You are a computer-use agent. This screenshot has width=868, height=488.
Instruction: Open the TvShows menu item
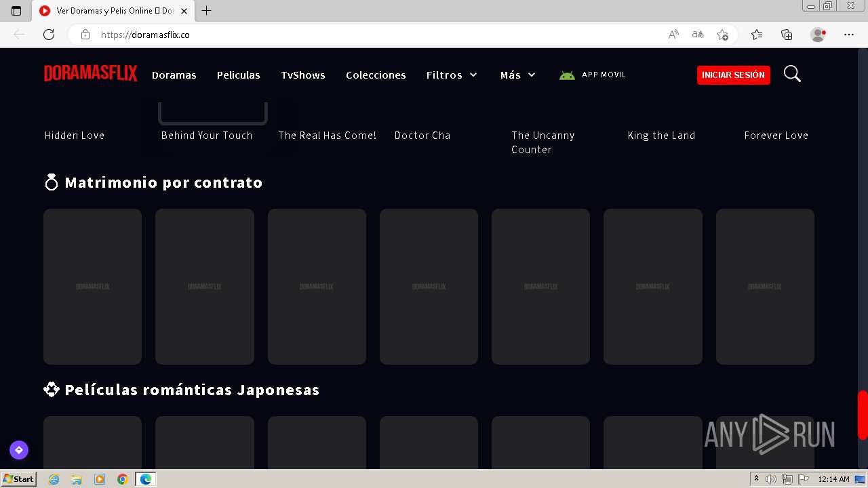[x=303, y=75]
